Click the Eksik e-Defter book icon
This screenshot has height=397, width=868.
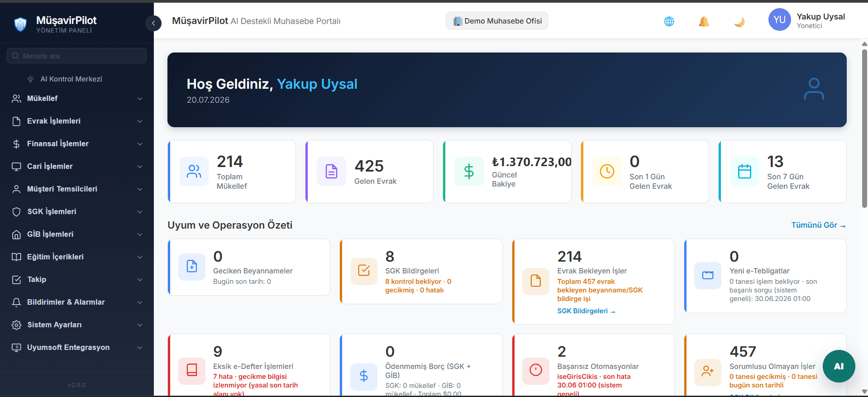192,371
